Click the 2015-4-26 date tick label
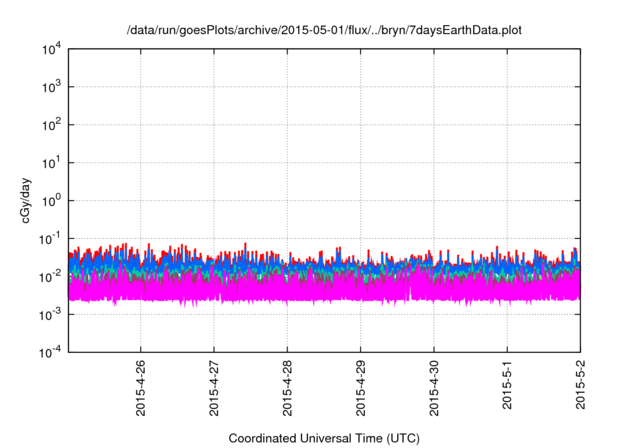 click(140, 388)
